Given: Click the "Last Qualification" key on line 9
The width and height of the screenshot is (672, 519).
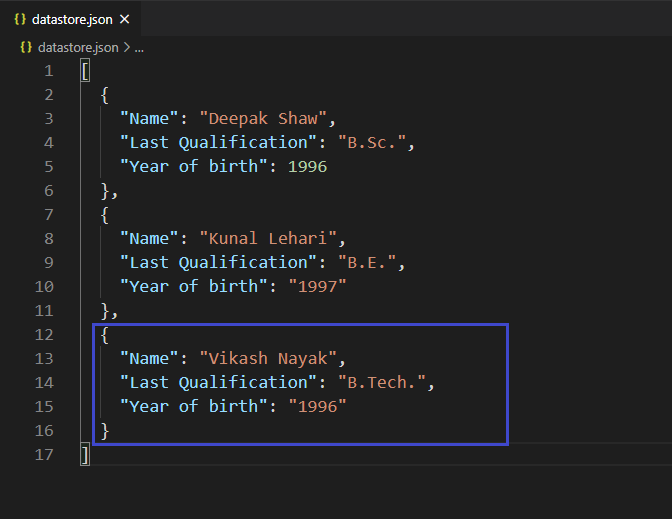Looking at the screenshot, I should [x=214, y=262].
